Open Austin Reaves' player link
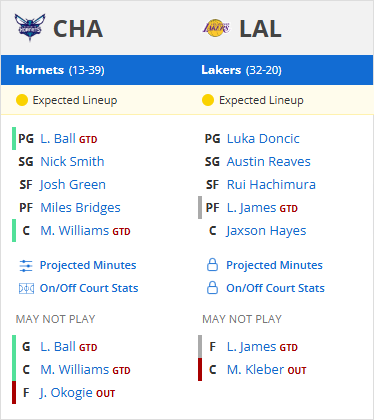 tap(268, 162)
